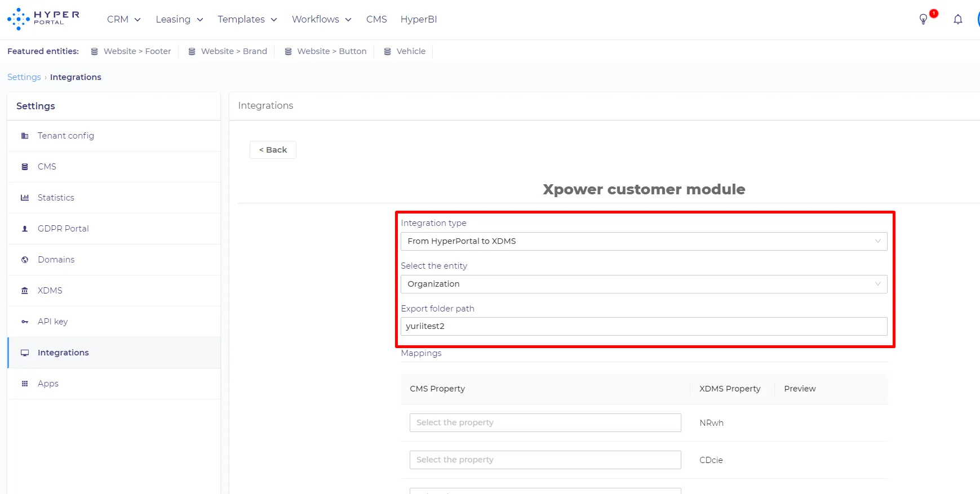Image resolution: width=980 pixels, height=494 pixels.
Task: Click the Mappings section label
Action: click(421, 353)
